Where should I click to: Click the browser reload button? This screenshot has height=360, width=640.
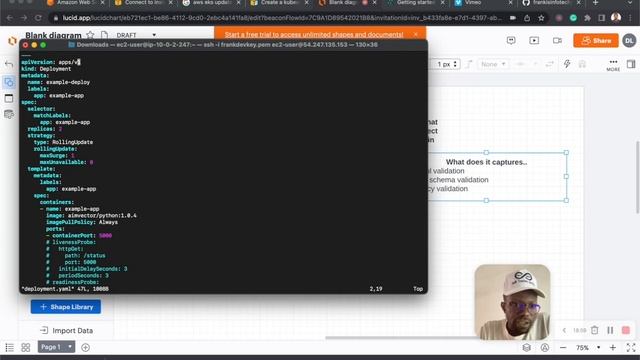(38, 18)
